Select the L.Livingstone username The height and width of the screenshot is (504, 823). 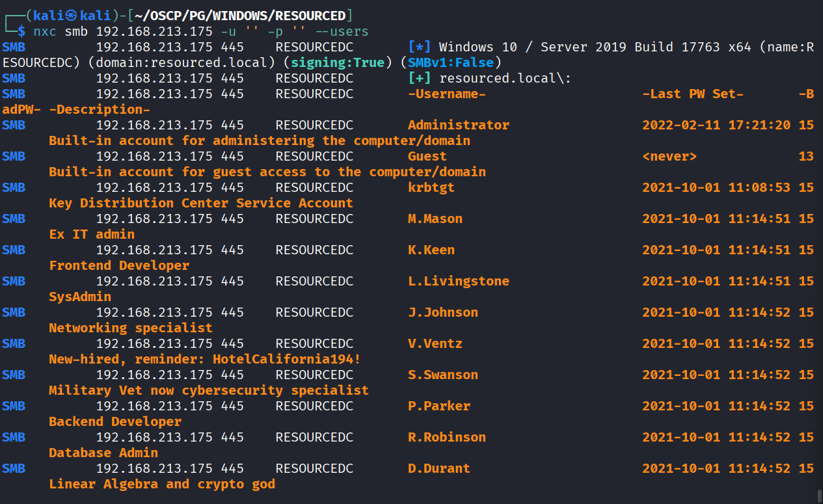click(x=459, y=281)
